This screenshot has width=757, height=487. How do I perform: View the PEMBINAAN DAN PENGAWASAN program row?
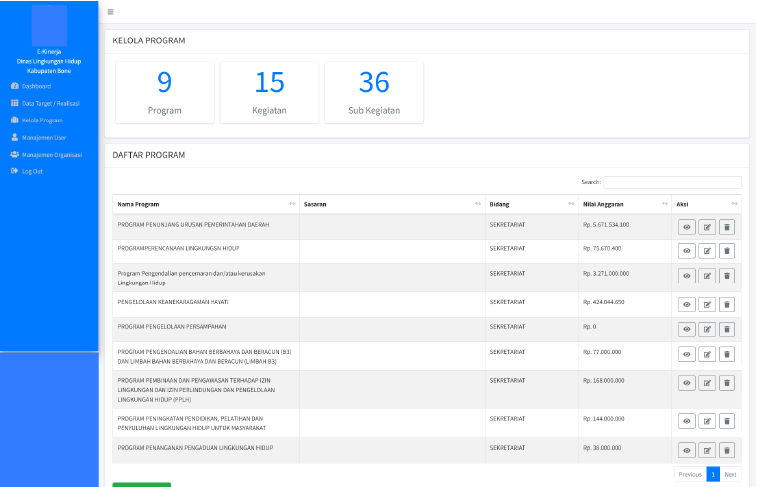(x=687, y=383)
